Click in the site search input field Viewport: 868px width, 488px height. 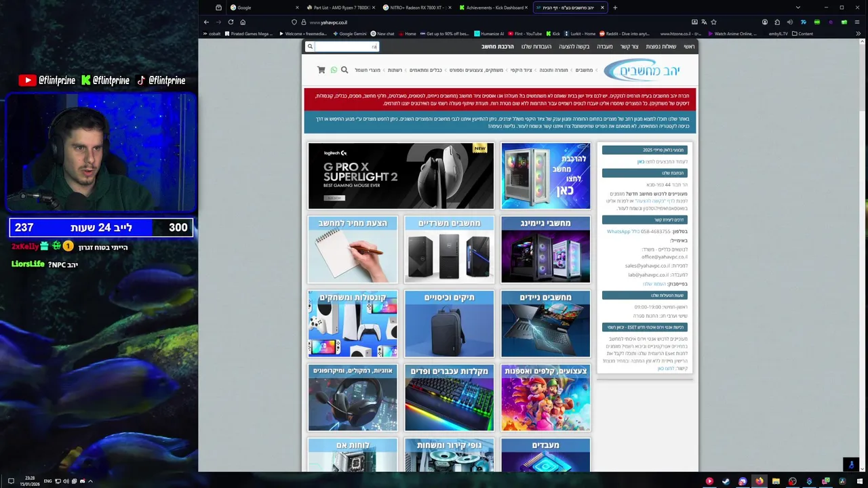[347, 47]
